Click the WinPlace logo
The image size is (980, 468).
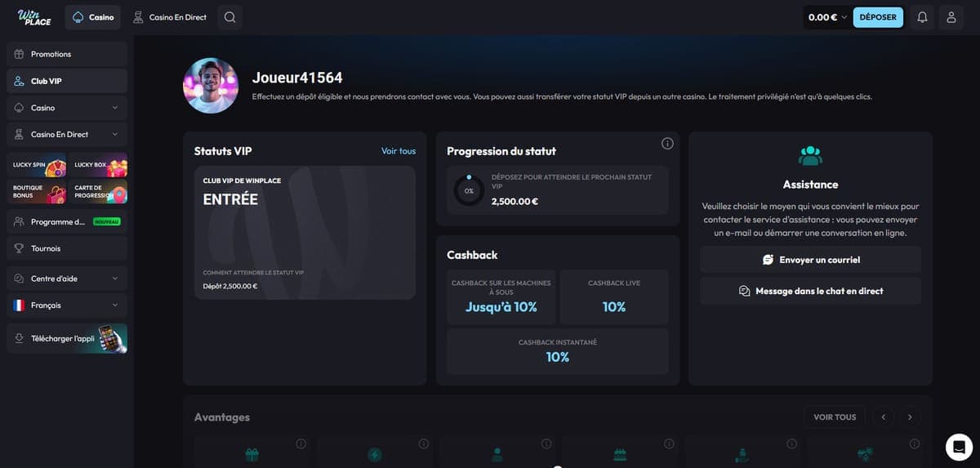[34, 17]
